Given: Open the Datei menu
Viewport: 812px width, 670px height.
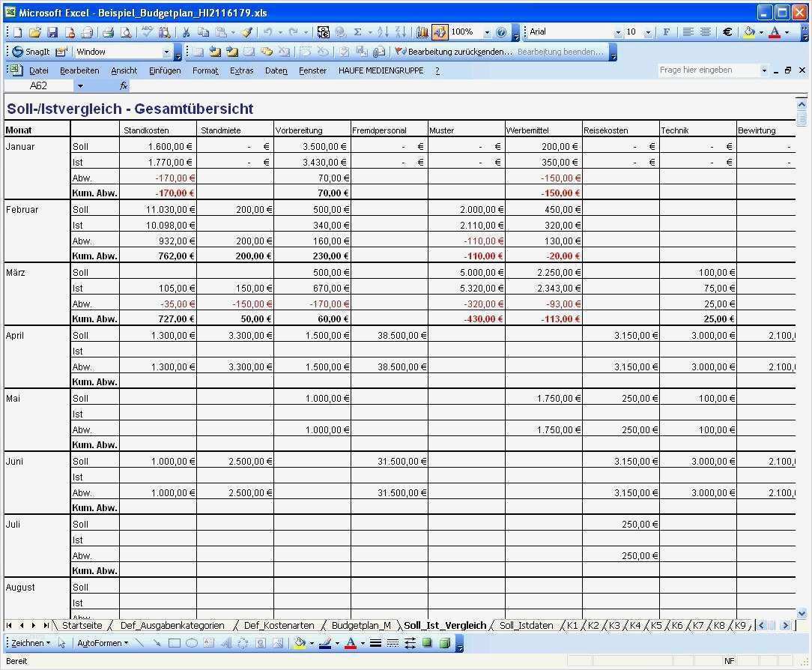Looking at the screenshot, I should [39, 70].
